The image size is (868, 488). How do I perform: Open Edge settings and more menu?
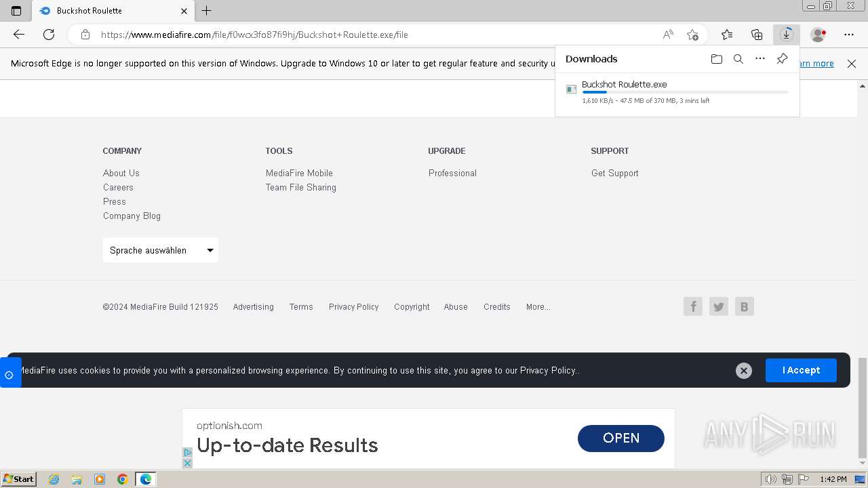[x=849, y=35]
